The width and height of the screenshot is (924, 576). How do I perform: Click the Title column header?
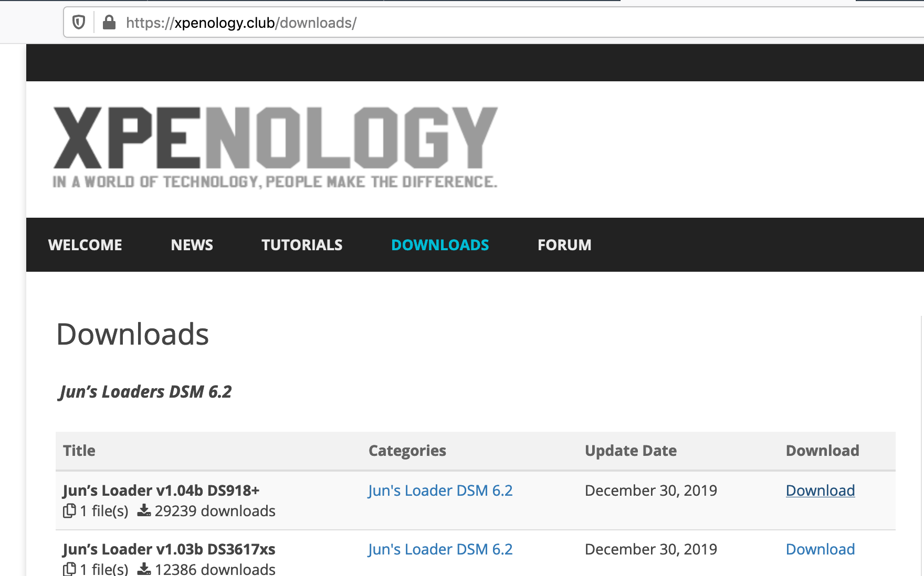79,451
